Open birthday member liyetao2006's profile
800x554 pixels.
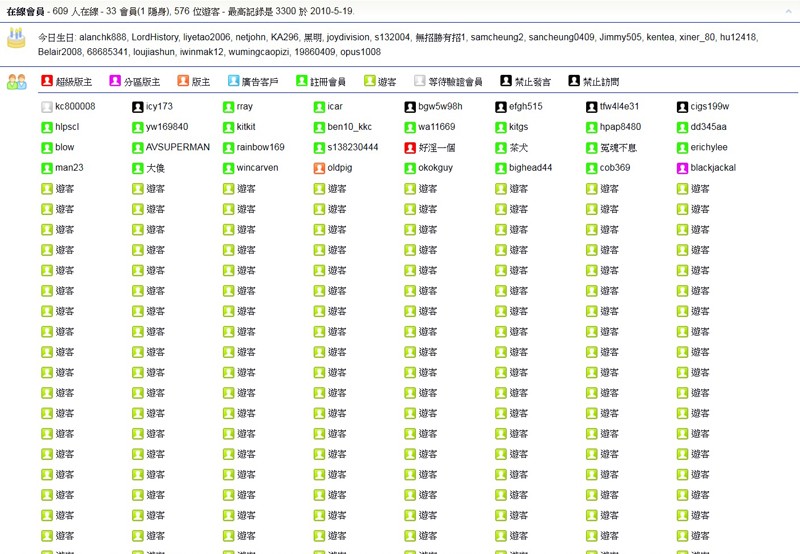[x=207, y=37]
